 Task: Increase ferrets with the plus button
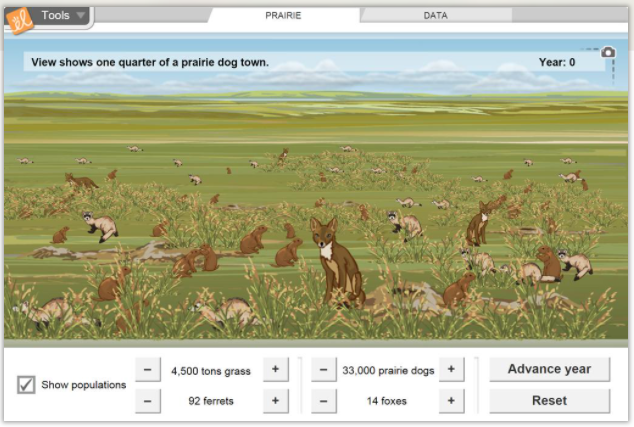(x=276, y=401)
